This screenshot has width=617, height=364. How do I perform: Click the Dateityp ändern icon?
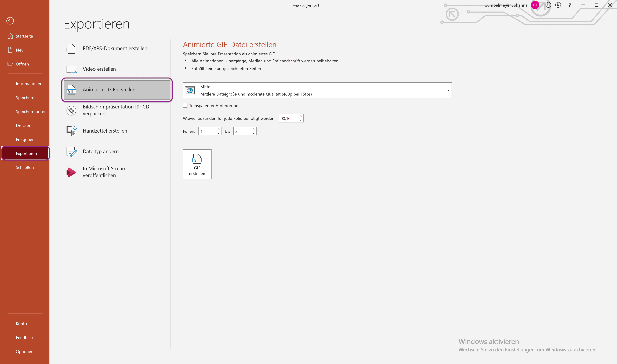coord(71,152)
